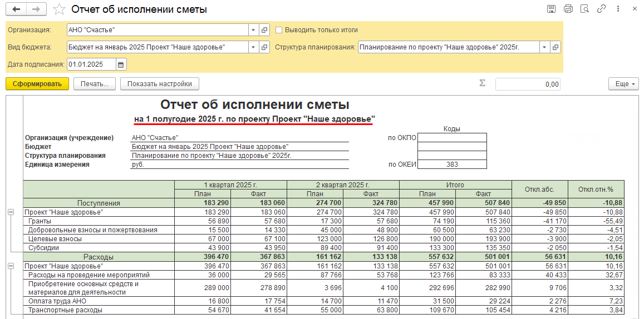Focus the Вид бюджета input field
The height and width of the screenshot is (319, 644).
[158, 47]
